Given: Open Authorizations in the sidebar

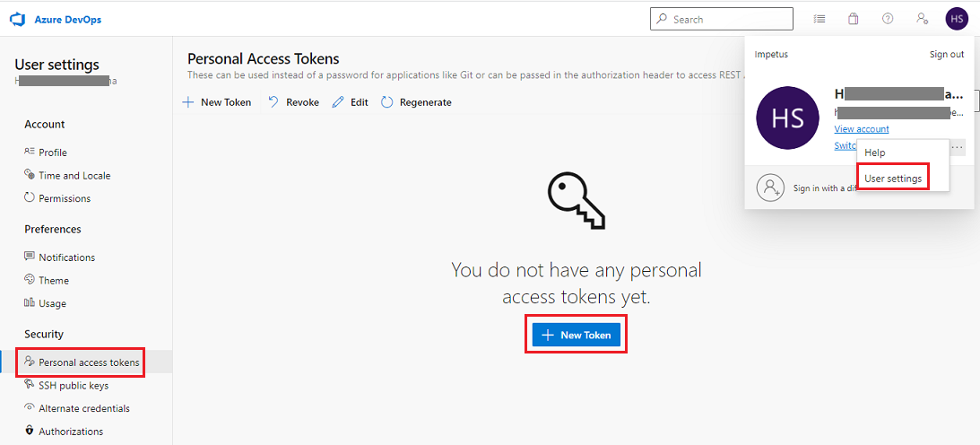Looking at the screenshot, I should [x=71, y=432].
